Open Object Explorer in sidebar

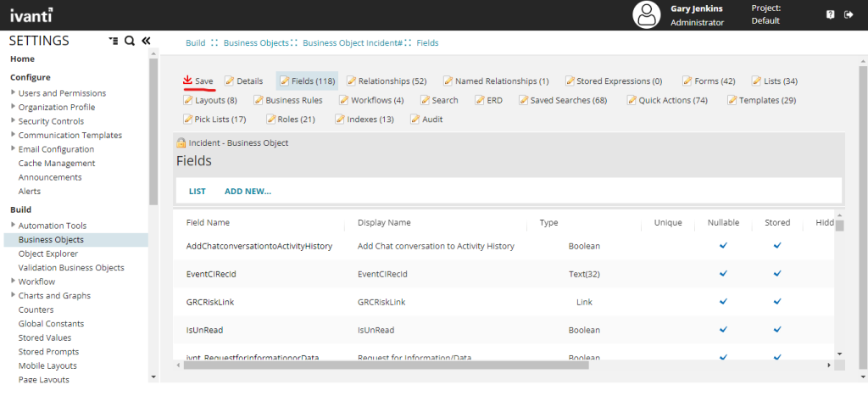pyautogui.click(x=48, y=254)
